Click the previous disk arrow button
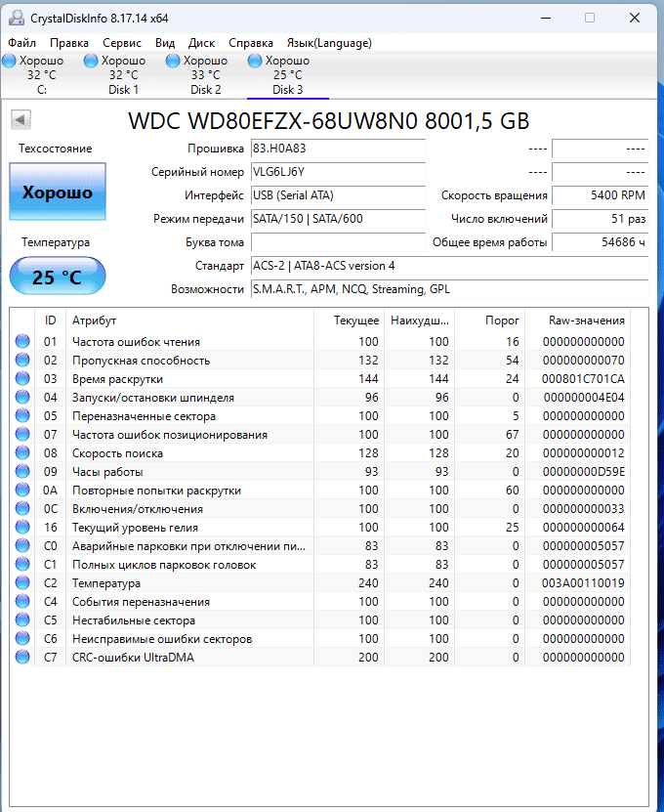The height and width of the screenshot is (812, 664). click(x=21, y=120)
